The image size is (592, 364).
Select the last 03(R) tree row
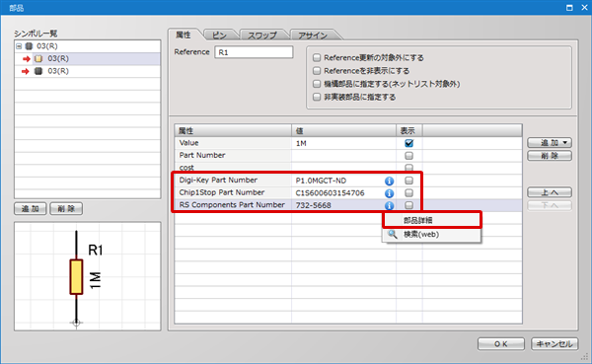[x=87, y=71]
